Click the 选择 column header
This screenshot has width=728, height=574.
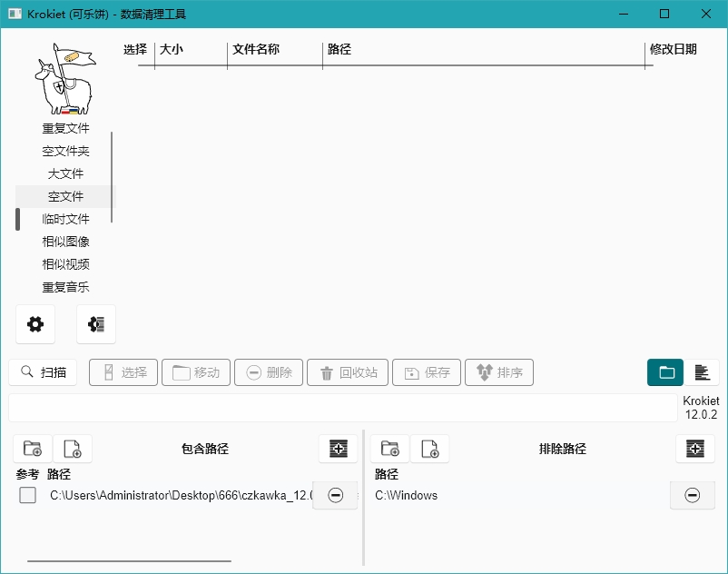[135, 49]
